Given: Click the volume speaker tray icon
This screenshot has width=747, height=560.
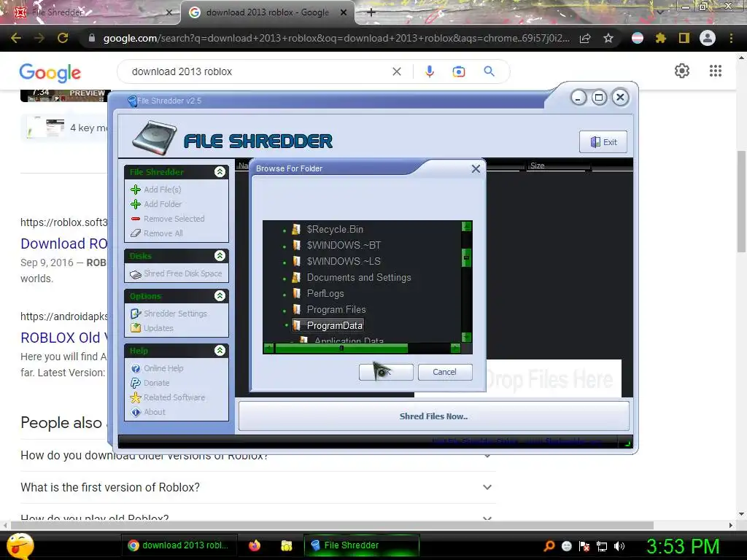Looking at the screenshot, I should coord(619,546).
